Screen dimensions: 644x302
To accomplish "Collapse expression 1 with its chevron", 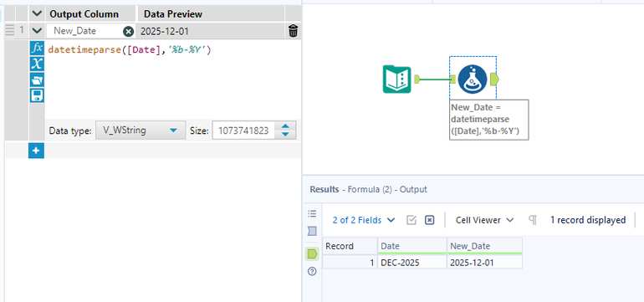I will 37,31.
